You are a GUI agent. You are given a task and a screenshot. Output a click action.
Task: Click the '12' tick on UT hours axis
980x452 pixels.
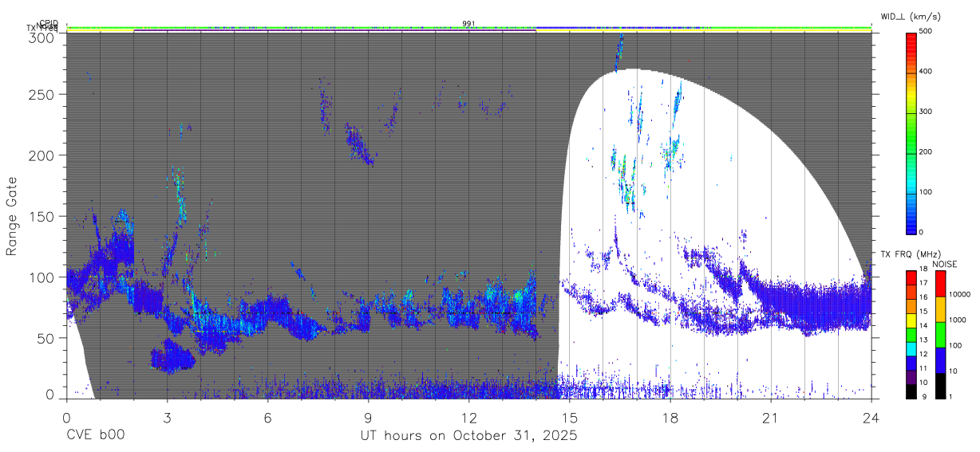(x=468, y=417)
